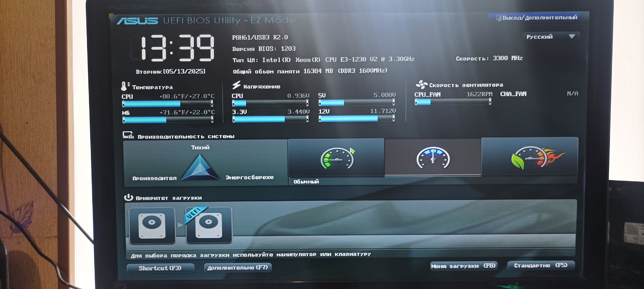
Task: Click the 5V voltage bar
Action: point(357,102)
